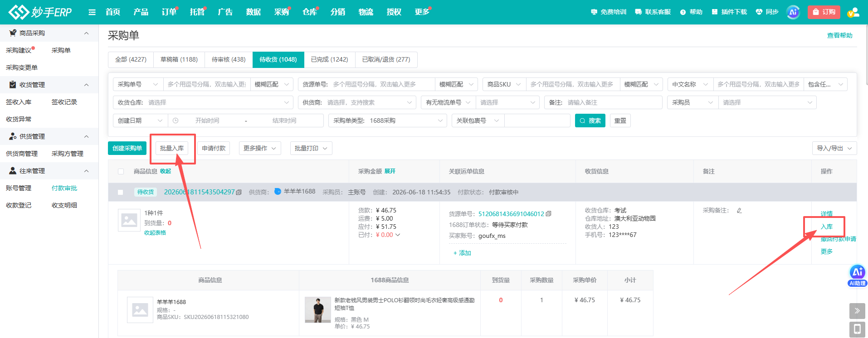Switch to the 待审核 (438) tab

coord(229,59)
